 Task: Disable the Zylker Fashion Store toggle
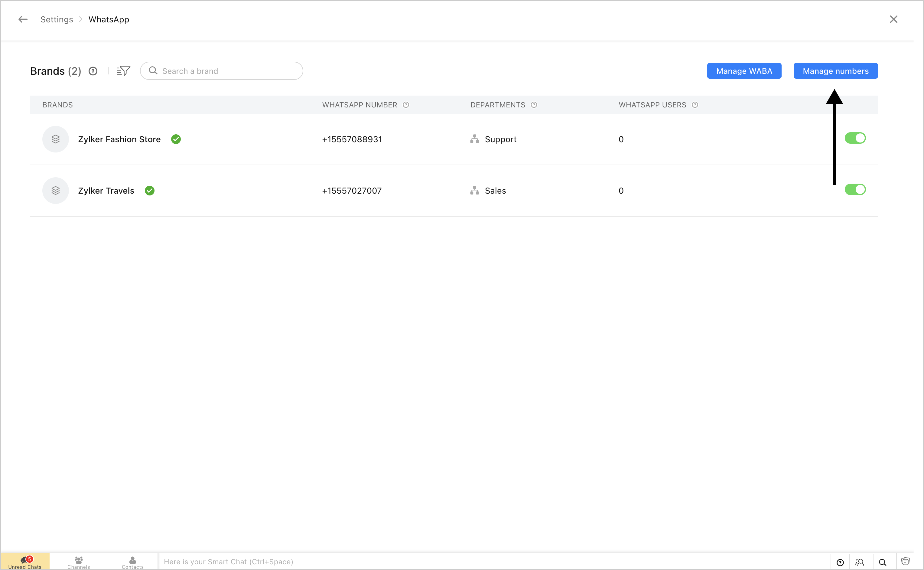click(855, 138)
